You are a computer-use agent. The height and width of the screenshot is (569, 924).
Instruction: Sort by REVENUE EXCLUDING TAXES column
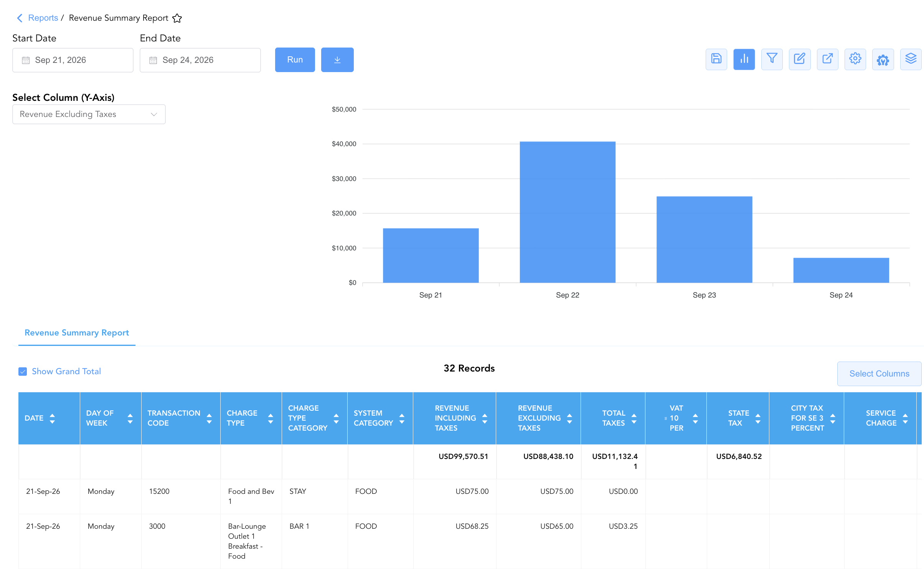pos(569,418)
